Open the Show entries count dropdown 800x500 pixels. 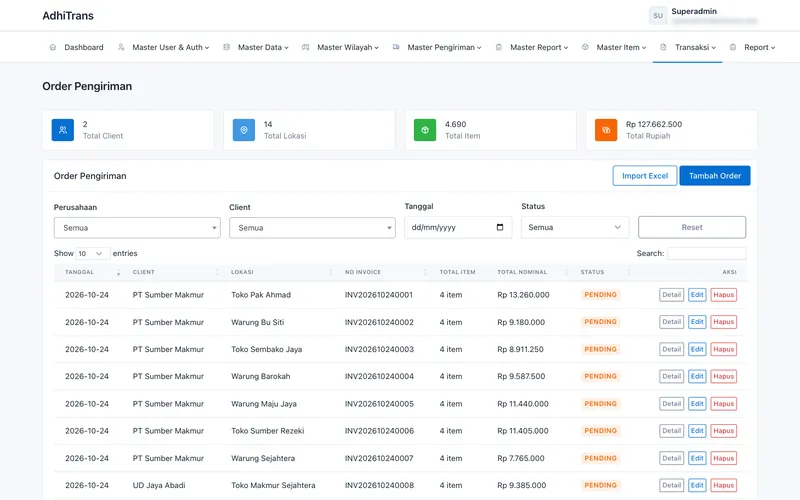92,253
